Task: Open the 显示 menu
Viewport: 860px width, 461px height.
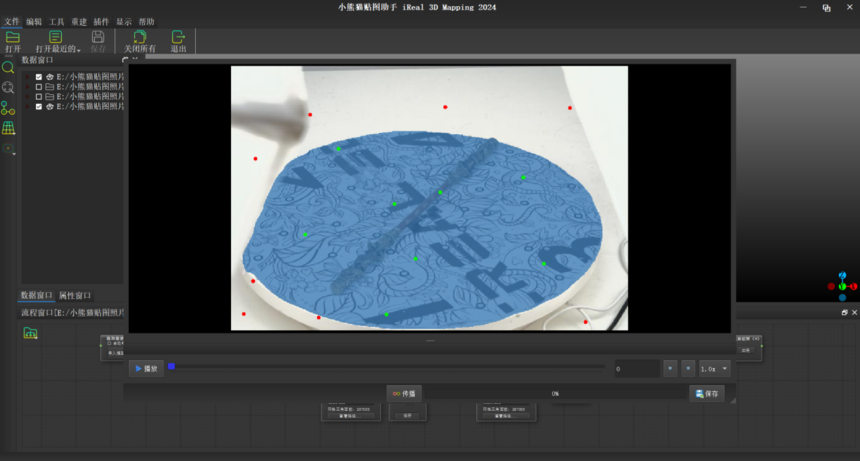Action: click(123, 22)
